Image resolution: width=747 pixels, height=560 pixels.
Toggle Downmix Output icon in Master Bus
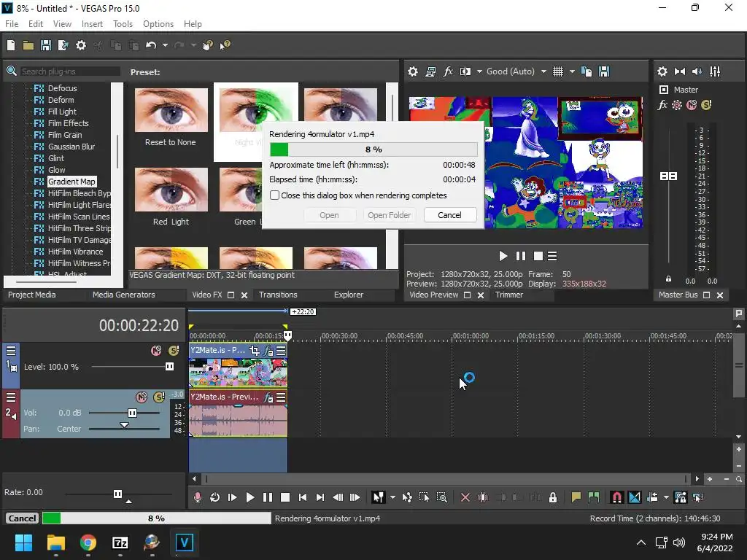[680, 71]
